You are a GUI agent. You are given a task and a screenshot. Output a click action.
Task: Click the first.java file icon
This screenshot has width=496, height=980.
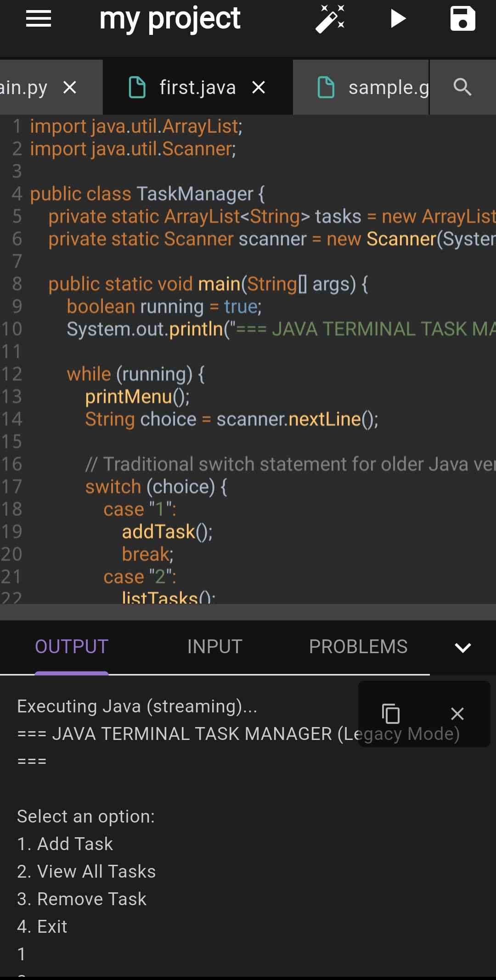point(137,87)
